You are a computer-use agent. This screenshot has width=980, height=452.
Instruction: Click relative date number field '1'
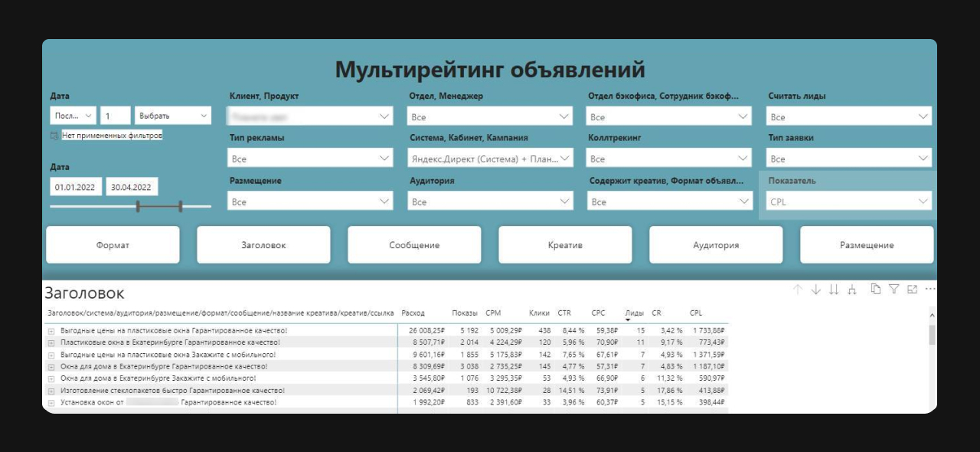[116, 116]
